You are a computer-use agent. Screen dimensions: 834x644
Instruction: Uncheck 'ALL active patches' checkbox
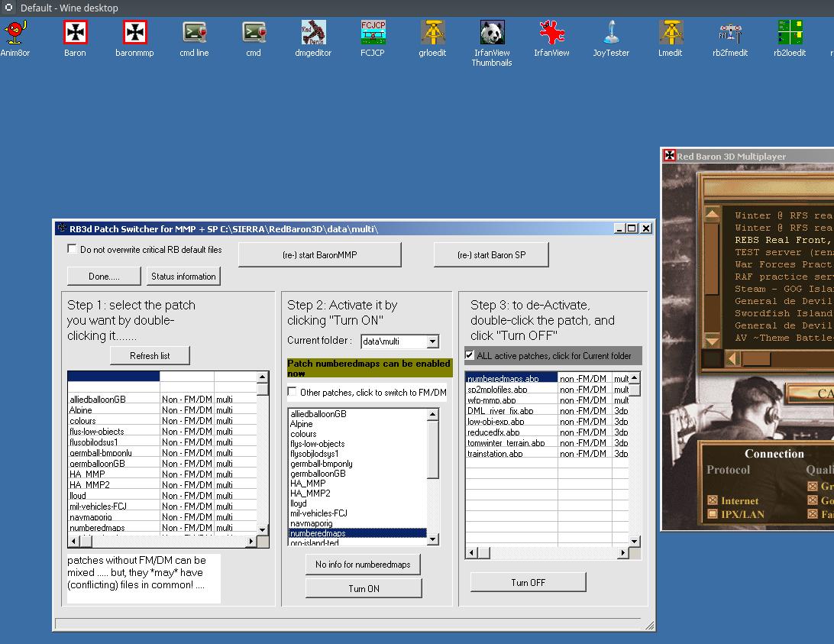[470, 355]
